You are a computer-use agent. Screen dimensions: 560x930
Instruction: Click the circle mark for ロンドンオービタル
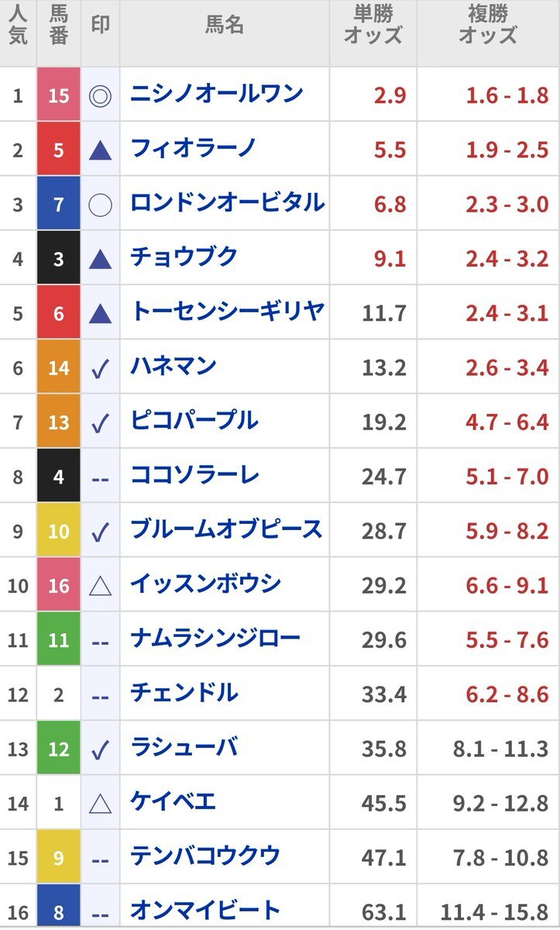(100, 204)
